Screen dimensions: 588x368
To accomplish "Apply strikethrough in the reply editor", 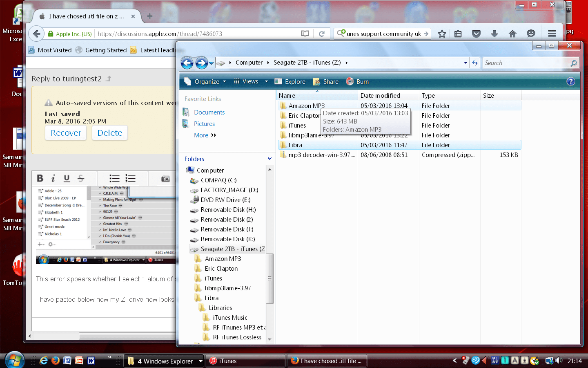I will [81, 178].
